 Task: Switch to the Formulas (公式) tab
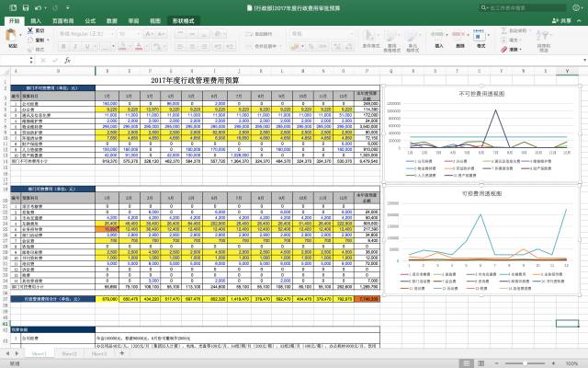tap(90, 20)
